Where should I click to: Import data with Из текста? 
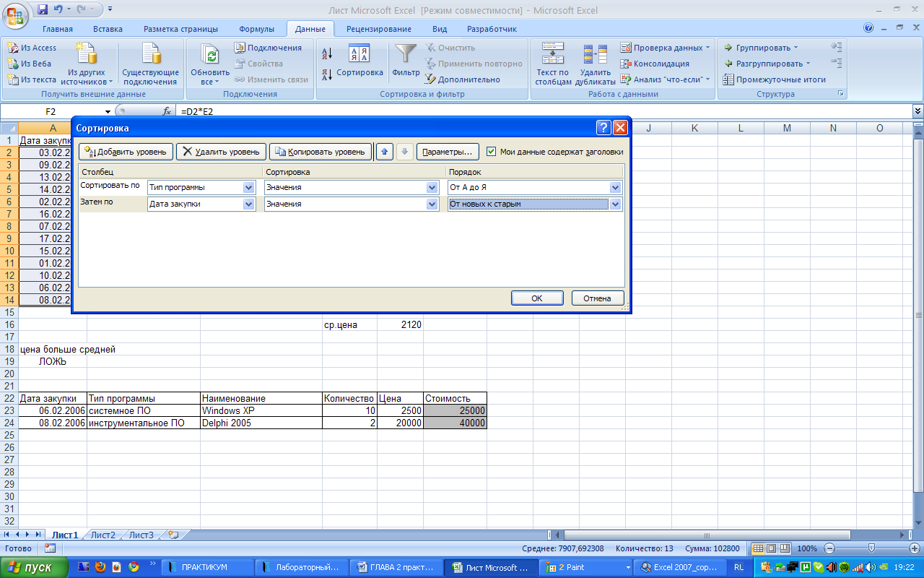pos(32,79)
